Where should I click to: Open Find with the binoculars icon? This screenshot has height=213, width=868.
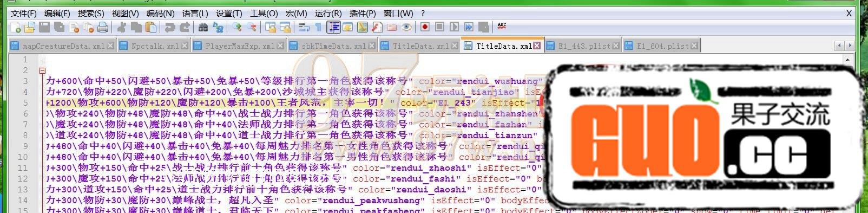pyautogui.click(x=203, y=27)
